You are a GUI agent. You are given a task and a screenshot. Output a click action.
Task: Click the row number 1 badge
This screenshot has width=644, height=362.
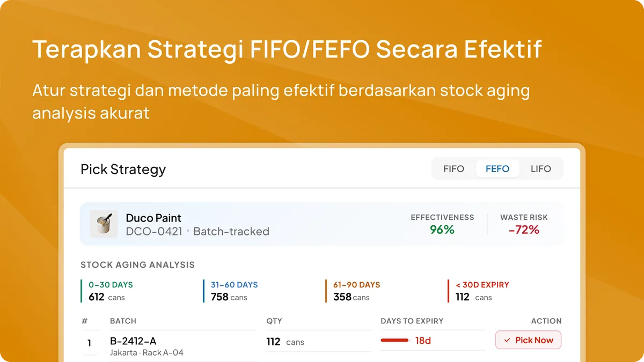(x=89, y=343)
